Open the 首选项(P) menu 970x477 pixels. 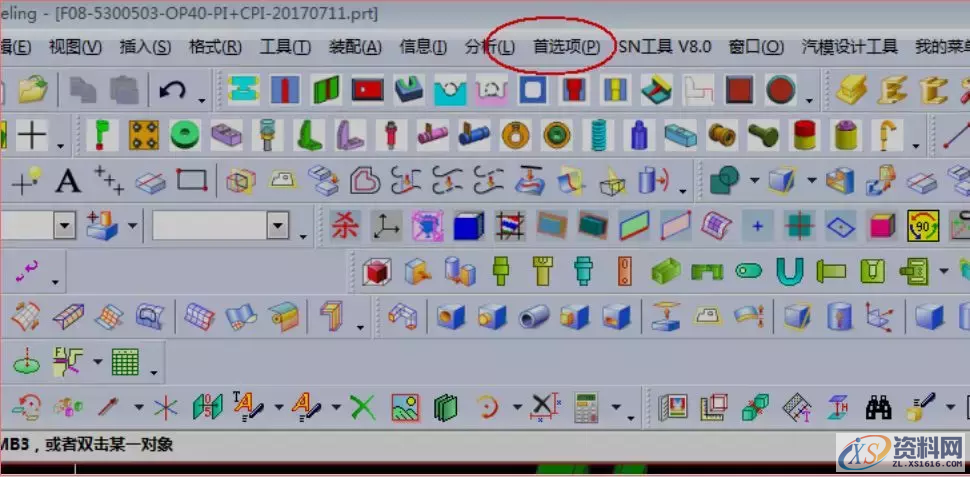[566, 47]
